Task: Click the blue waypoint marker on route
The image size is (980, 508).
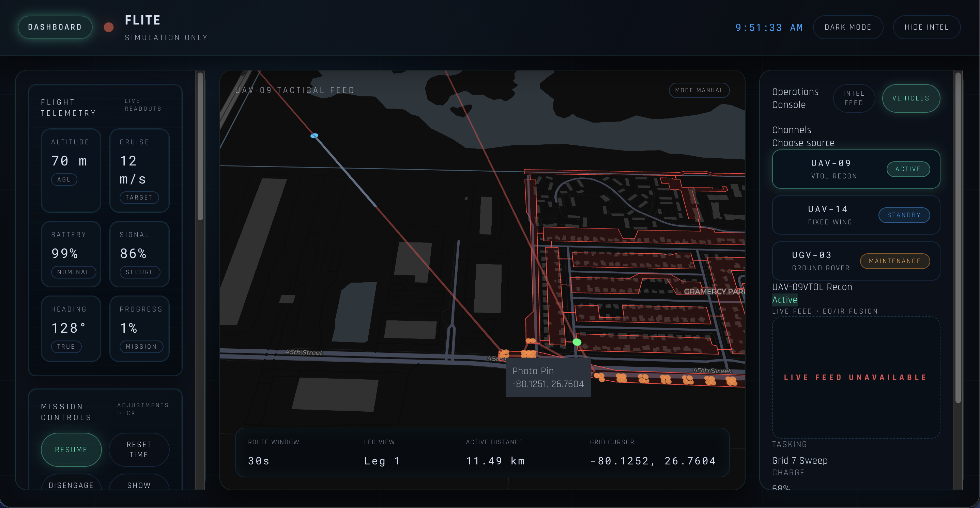Action: pos(314,136)
